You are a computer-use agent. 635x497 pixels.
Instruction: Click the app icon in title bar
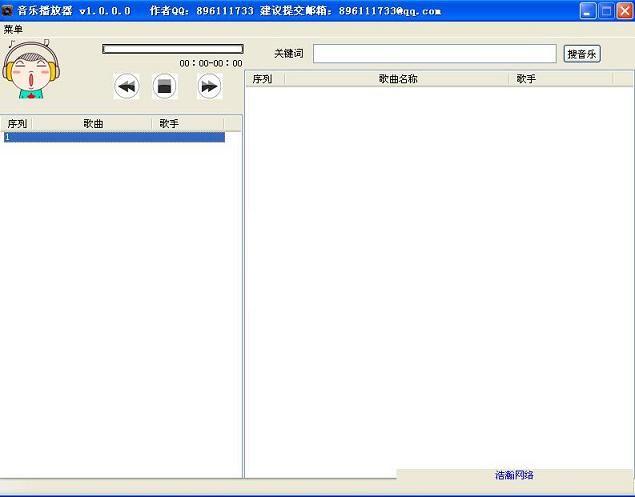[8, 10]
